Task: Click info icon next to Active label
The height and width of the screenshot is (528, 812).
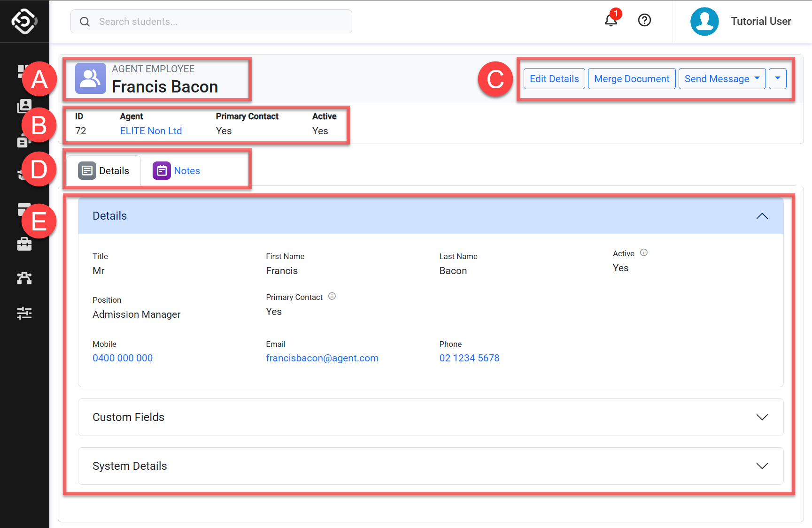Action: point(644,253)
